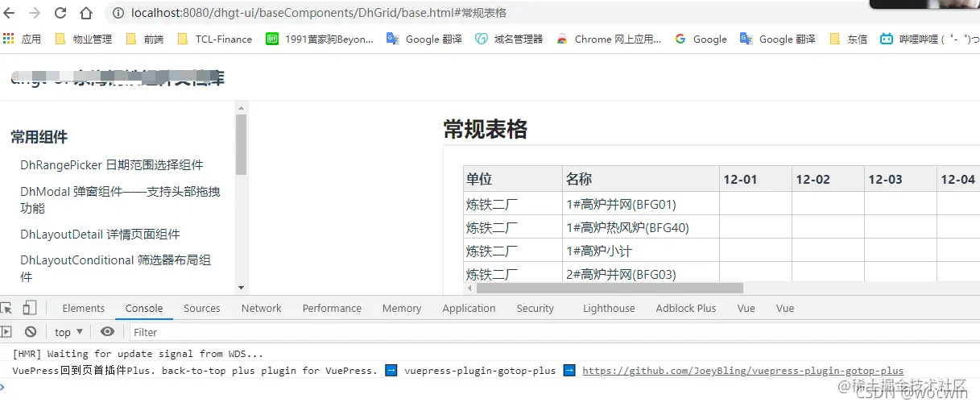This screenshot has height=407, width=980.
Task: Switch to the Application DevTools tab
Action: click(469, 308)
